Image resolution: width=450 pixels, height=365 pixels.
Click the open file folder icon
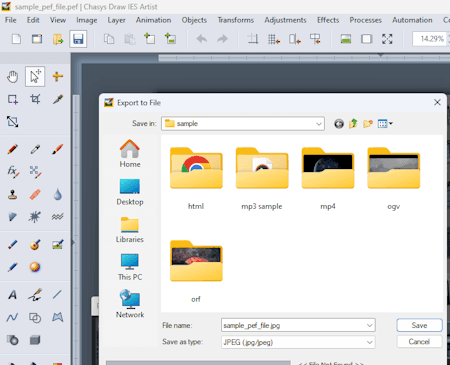tap(58, 39)
